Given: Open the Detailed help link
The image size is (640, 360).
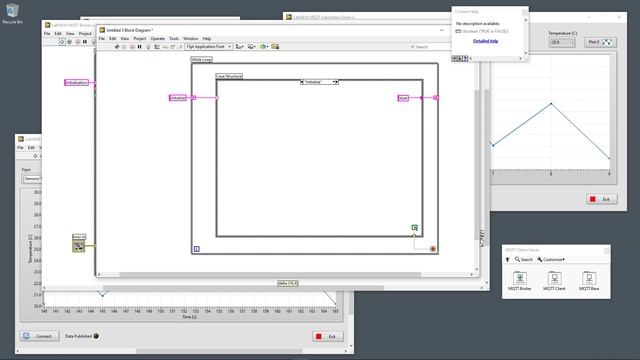Looking at the screenshot, I should click(x=485, y=41).
